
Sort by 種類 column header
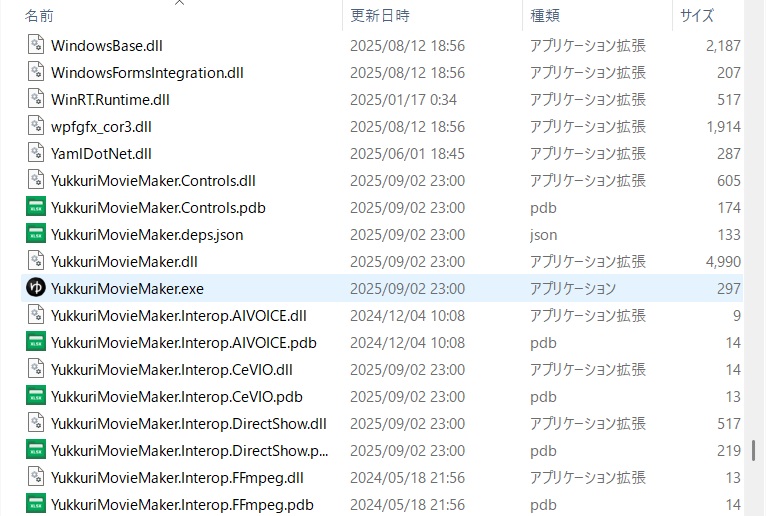click(544, 15)
